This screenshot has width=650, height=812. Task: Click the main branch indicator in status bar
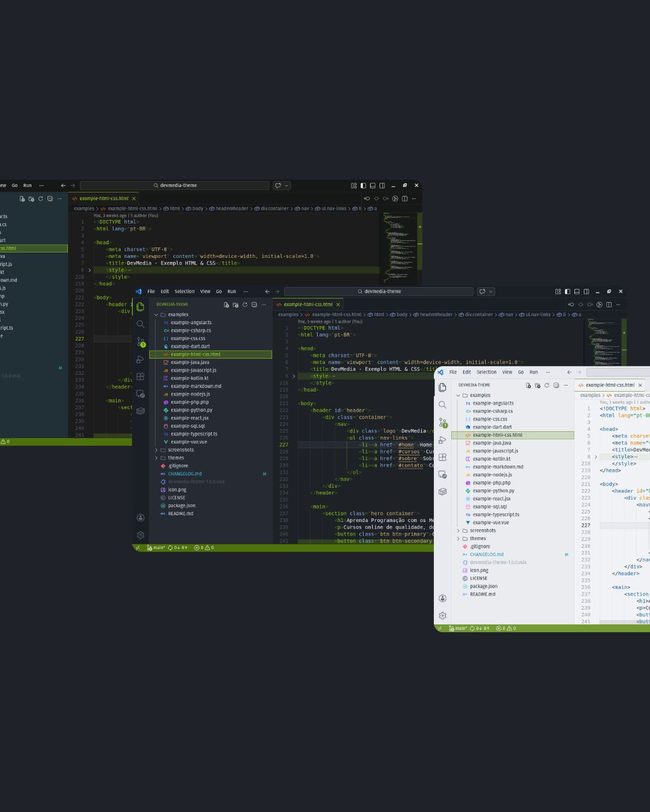point(156,547)
